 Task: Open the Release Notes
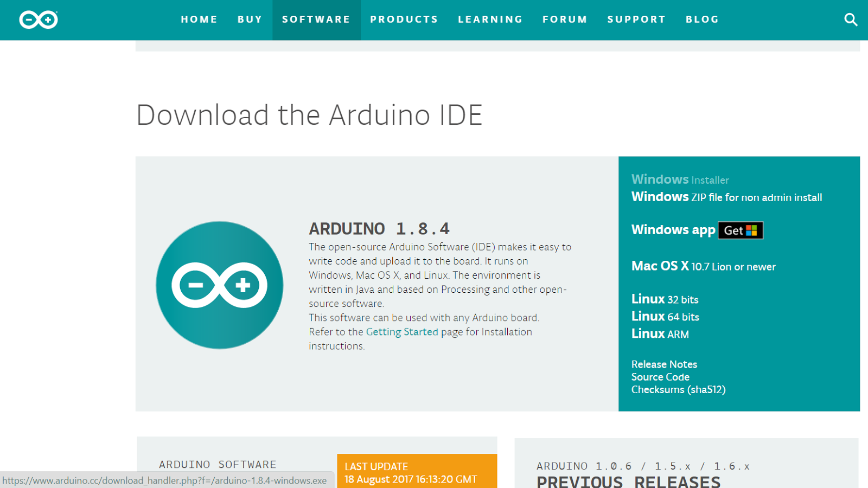tap(664, 364)
